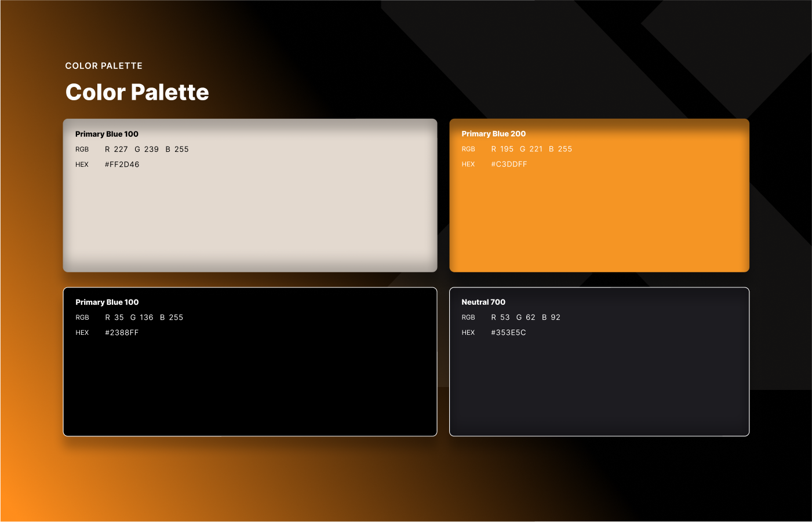The image size is (812, 522).
Task: Click the large "Color Palette" heading
Action: coord(137,92)
